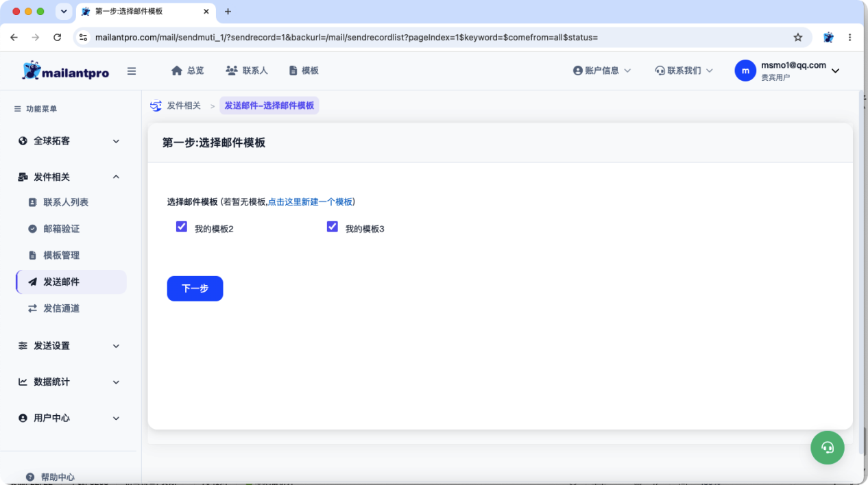The image size is (868, 485).
Task: Click the 我的模板3 label text
Action: pos(365,229)
